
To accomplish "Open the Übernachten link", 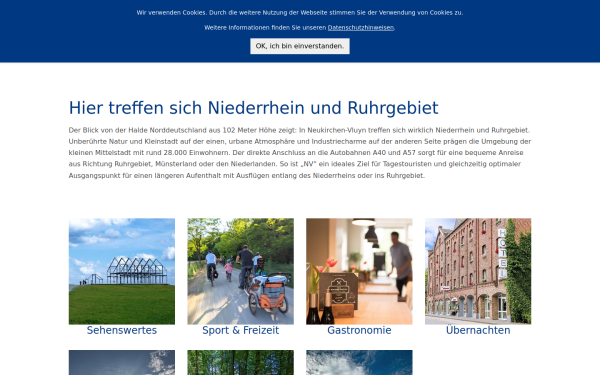I will (x=478, y=330).
